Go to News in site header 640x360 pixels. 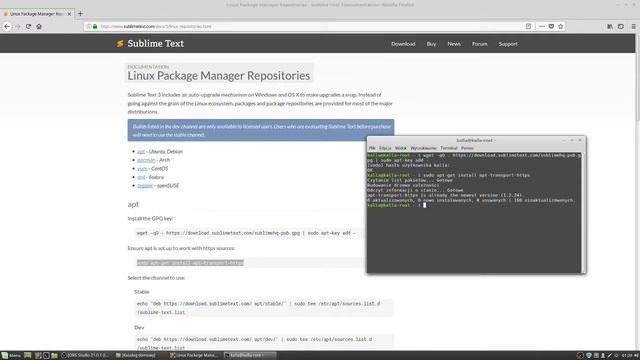coord(454,44)
